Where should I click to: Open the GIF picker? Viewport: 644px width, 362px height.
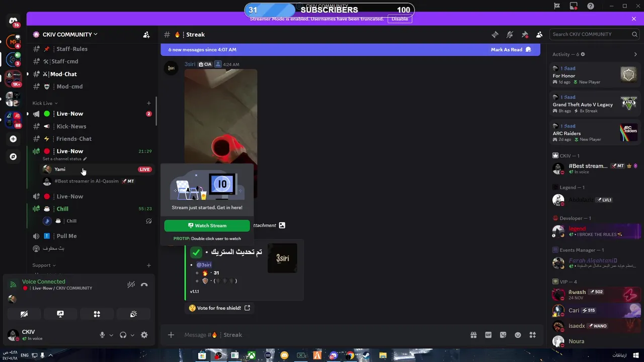[x=488, y=335]
